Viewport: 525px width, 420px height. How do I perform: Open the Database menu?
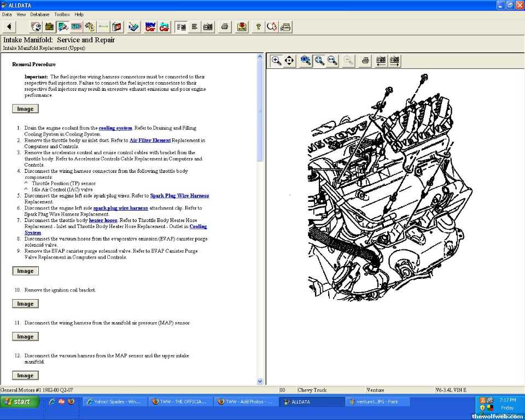coord(39,14)
